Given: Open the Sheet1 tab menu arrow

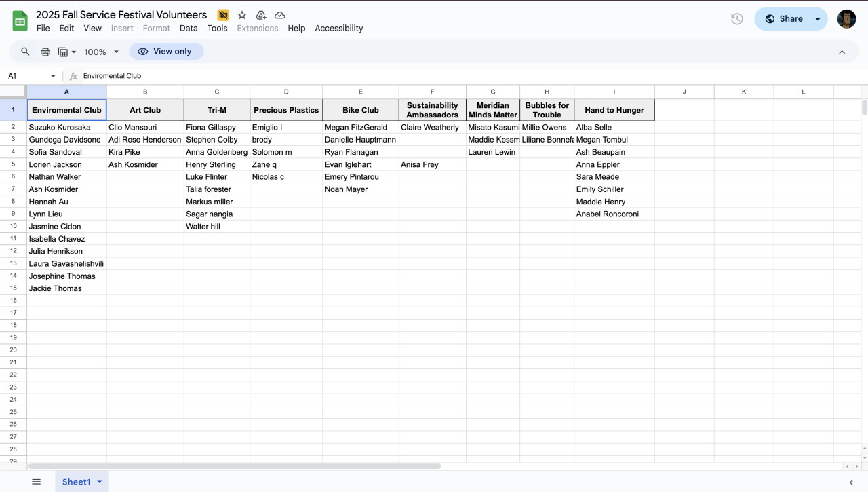Looking at the screenshot, I should [100, 482].
